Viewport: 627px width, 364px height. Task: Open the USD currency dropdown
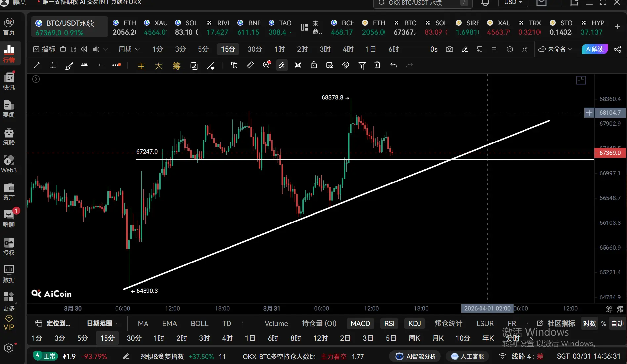pos(513,3)
